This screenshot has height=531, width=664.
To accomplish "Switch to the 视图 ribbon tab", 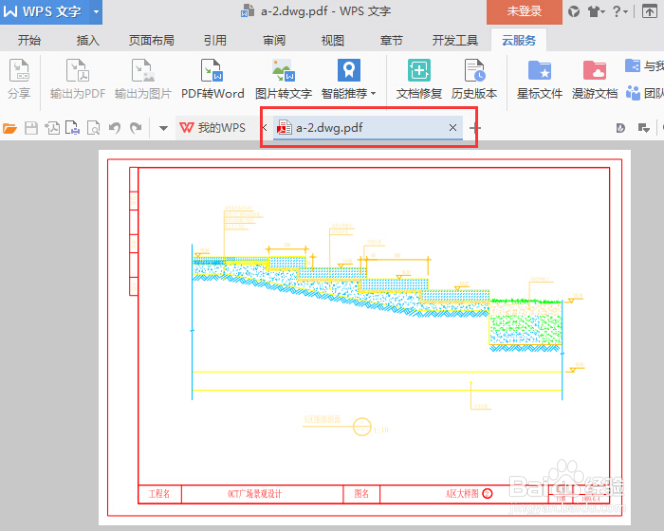I will click(332, 41).
